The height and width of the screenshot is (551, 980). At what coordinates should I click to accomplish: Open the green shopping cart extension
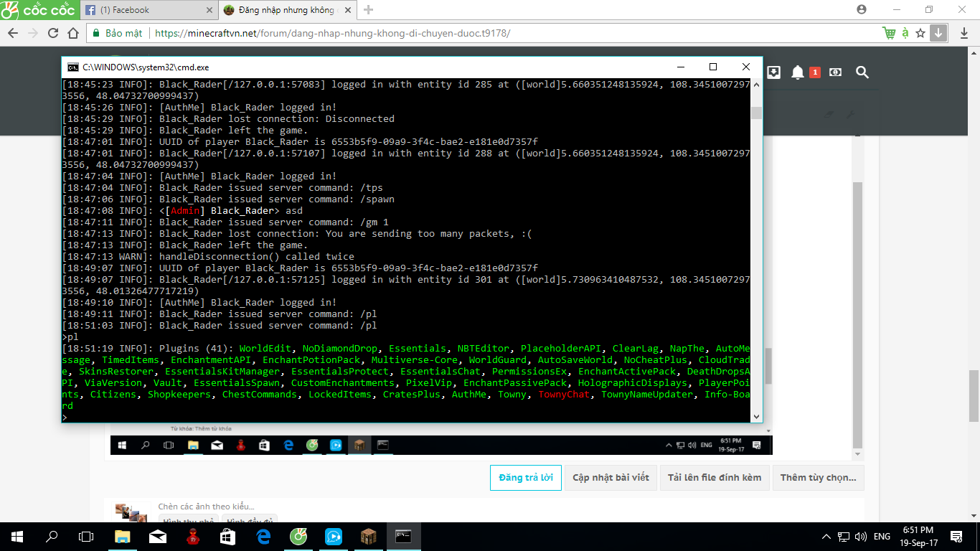[889, 33]
